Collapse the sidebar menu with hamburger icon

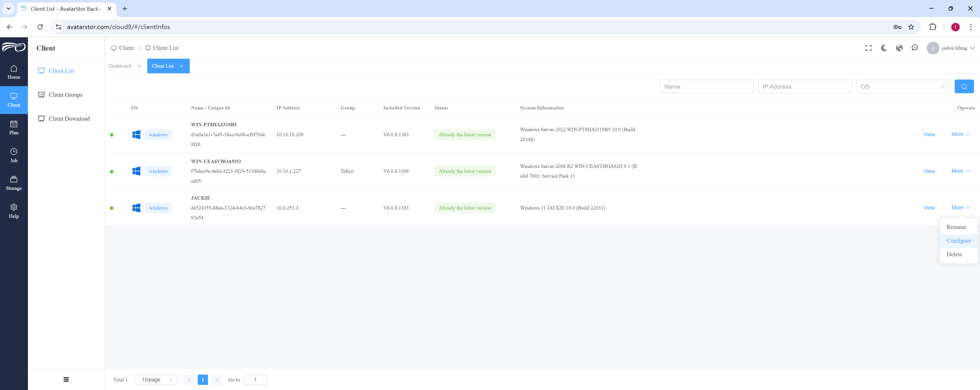tap(66, 379)
